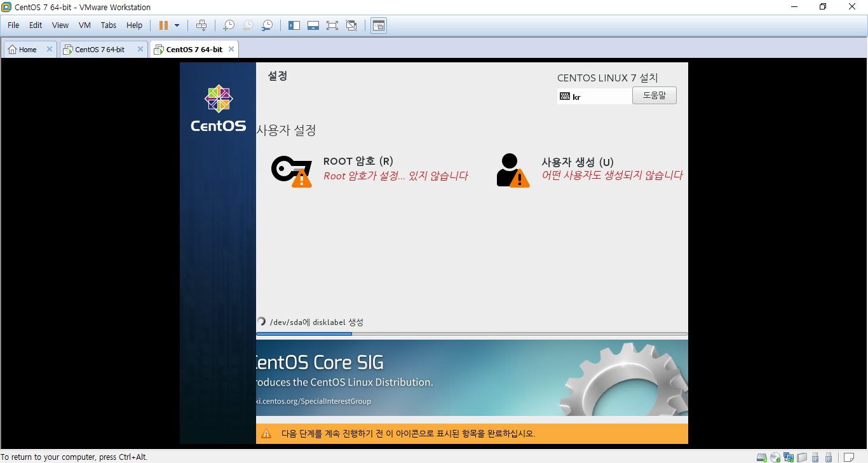Open the File menu
Screen dimensions: 868x463
[13, 25]
